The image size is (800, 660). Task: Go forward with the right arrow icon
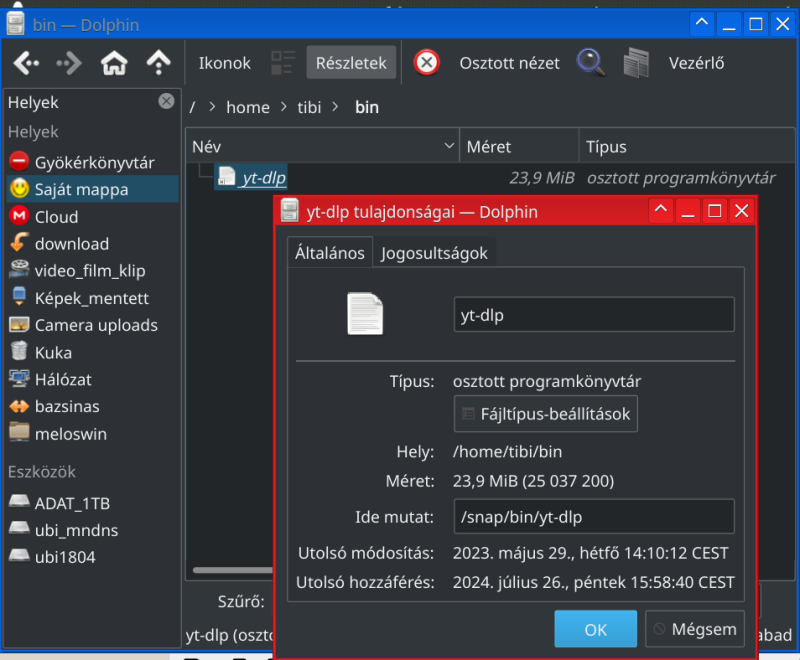click(x=69, y=63)
